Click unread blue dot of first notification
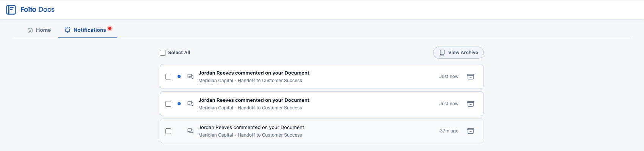 (x=179, y=76)
